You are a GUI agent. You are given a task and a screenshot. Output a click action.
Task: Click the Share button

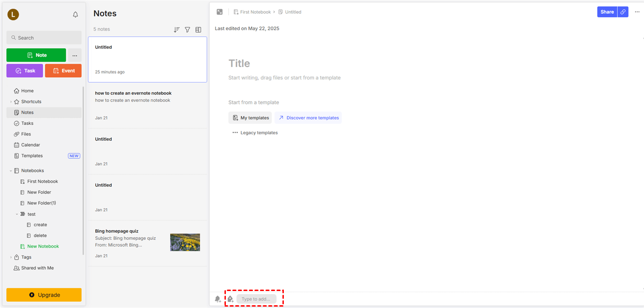click(x=607, y=12)
